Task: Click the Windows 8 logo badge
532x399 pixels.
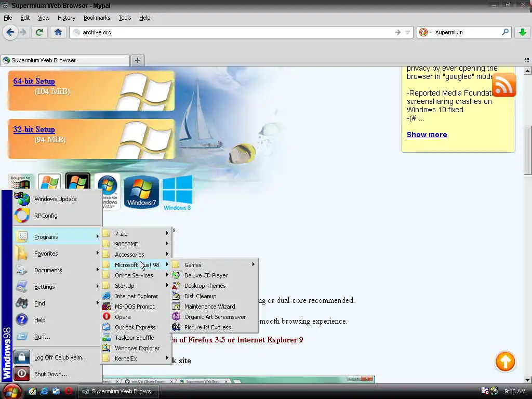Action: [178, 192]
